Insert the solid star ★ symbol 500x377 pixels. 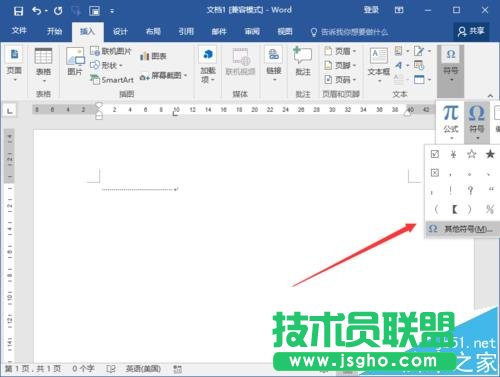[490, 154]
